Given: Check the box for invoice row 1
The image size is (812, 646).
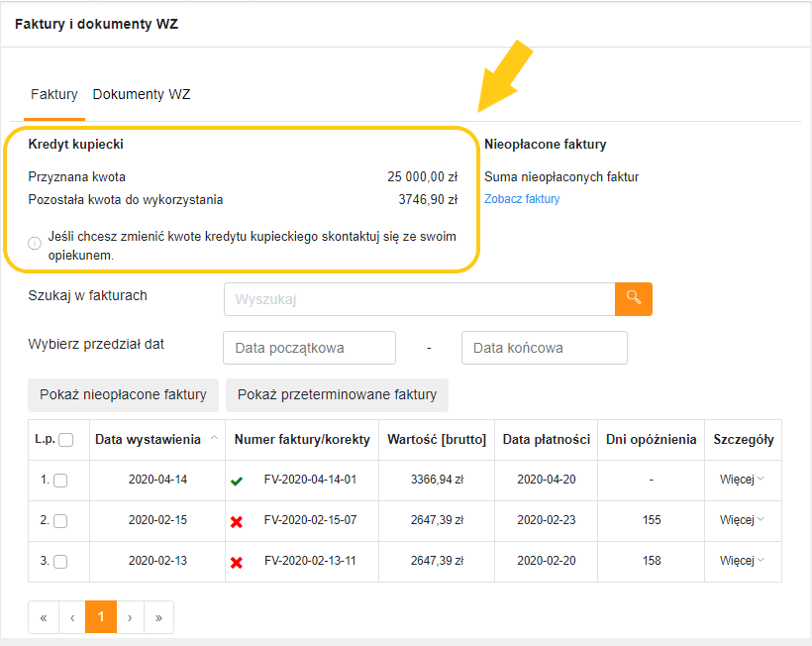Looking at the screenshot, I should 60,481.
